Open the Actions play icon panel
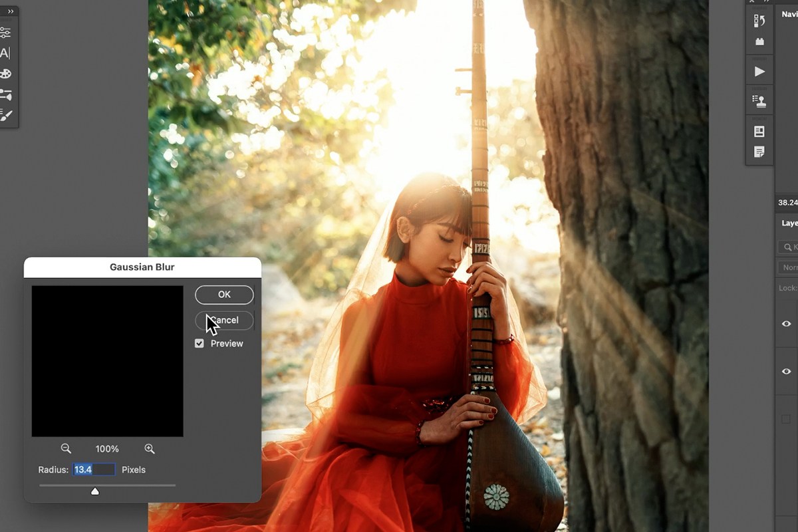 [x=759, y=71]
